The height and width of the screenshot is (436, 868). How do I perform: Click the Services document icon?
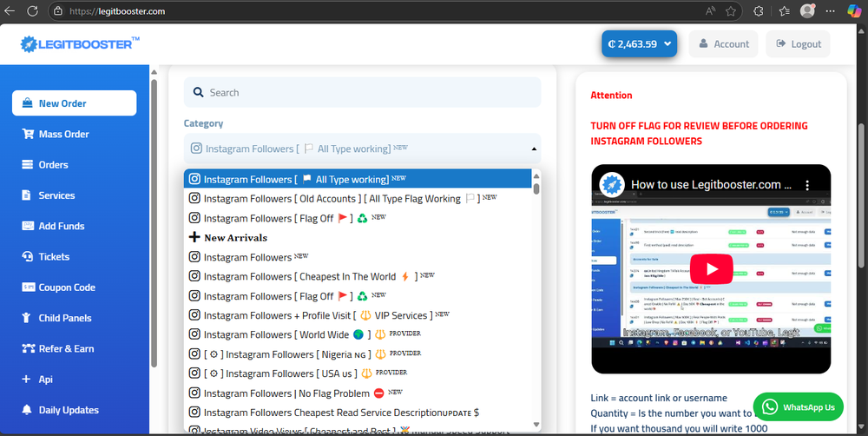pyautogui.click(x=26, y=195)
